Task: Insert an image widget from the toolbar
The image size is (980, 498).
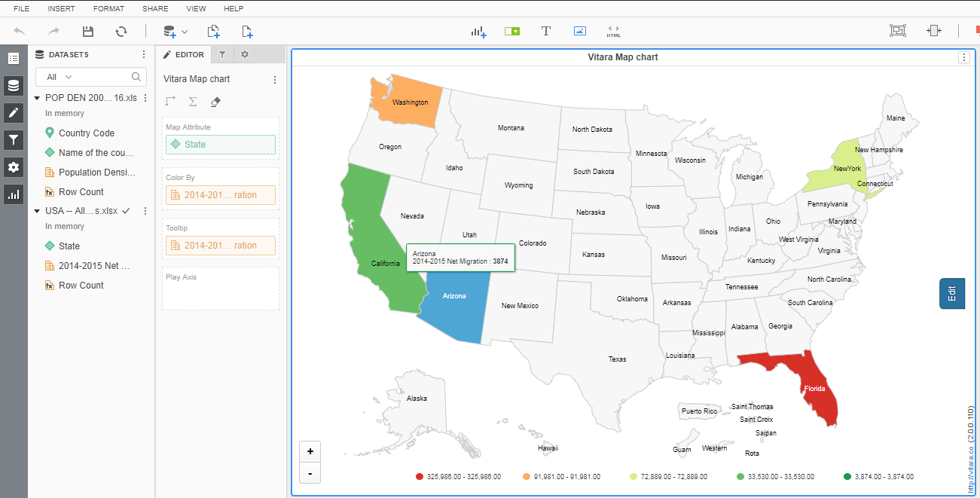Action: click(579, 31)
